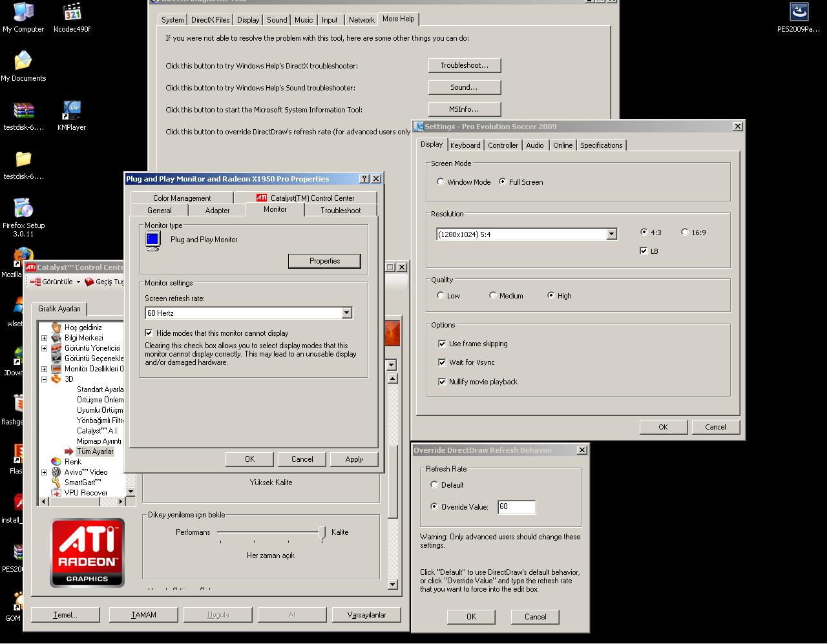This screenshot has width=829, height=644.
Task: Collapse the 3D tree node
Action: [x=44, y=379]
